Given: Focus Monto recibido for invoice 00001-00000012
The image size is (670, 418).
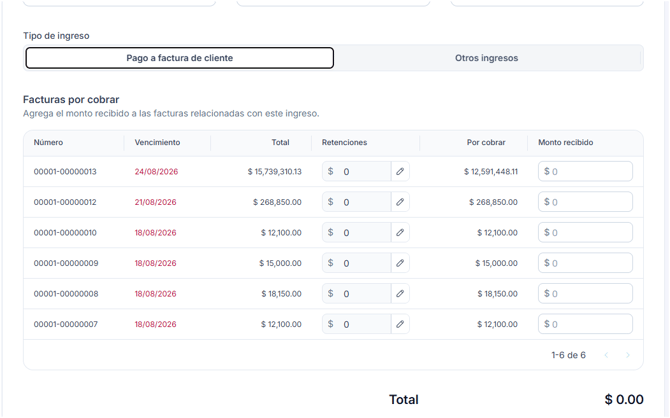Looking at the screenshot, I should [x=585, y=202].
